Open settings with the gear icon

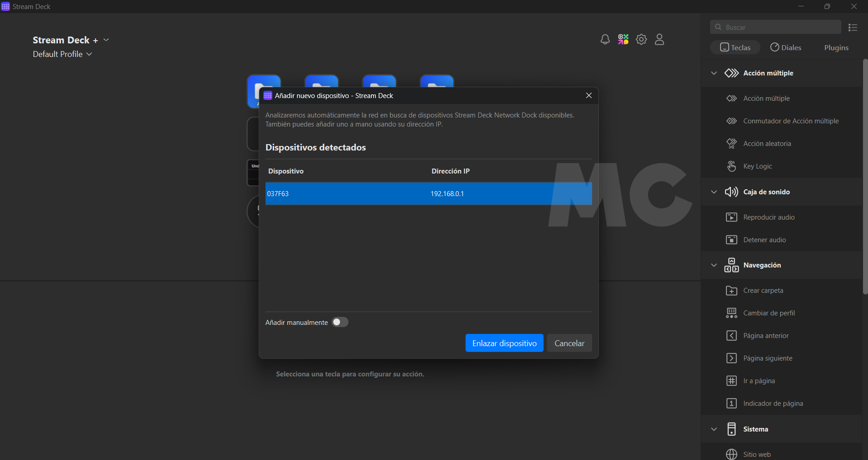(x=641, y=40)
